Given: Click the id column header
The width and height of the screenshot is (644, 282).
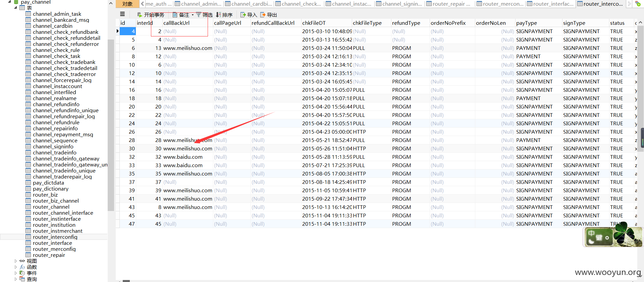Looking at the screenshot, I should (x=127, y=23).
